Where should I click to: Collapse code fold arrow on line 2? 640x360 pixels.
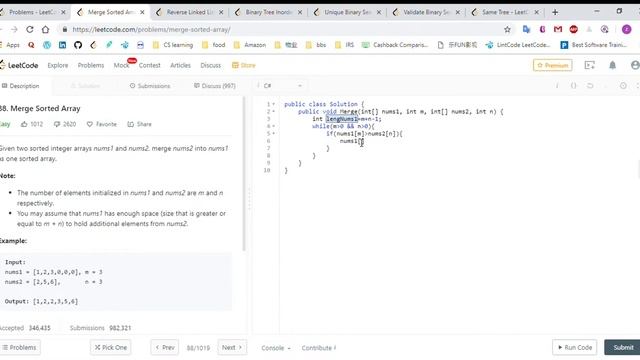click(273, 111)
